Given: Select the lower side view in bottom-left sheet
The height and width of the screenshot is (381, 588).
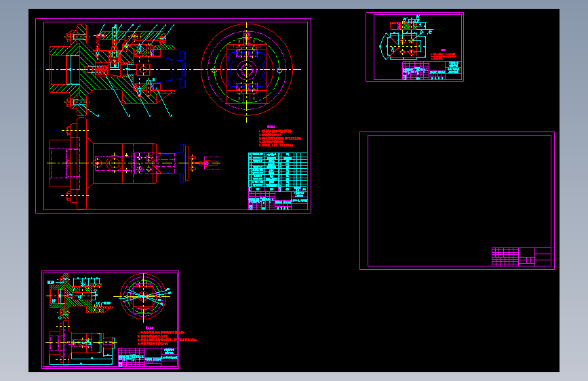Looking at the screenshot, I should pyautogui.click(x=83, y=343).
